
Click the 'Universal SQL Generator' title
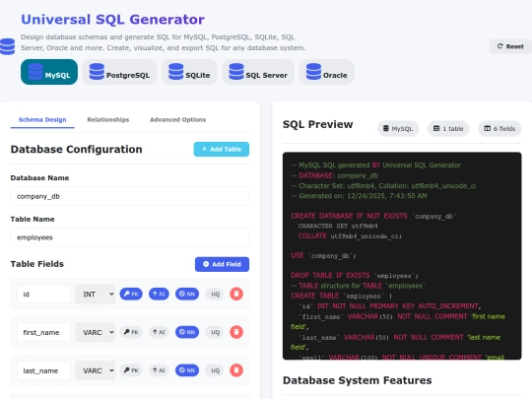112,20
